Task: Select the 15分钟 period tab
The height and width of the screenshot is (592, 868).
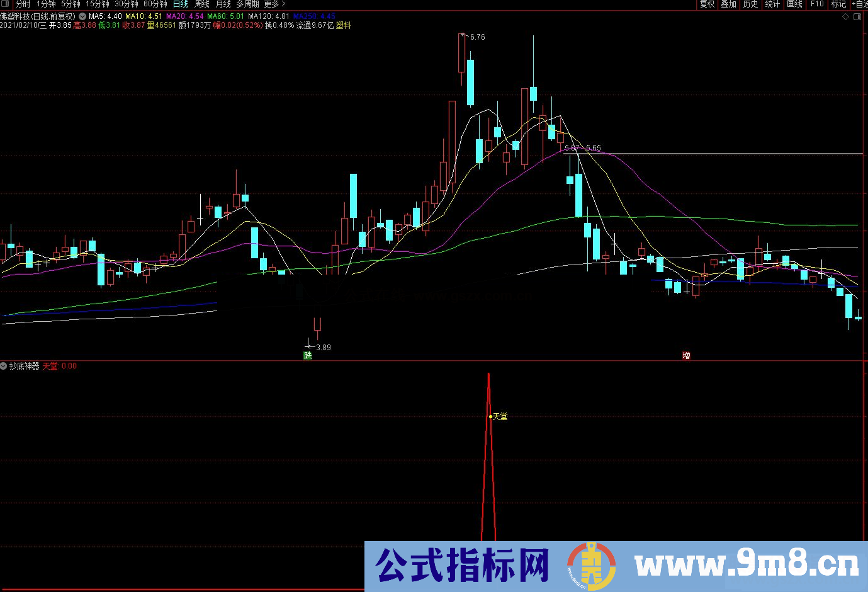Action: [x=98, y=4]
